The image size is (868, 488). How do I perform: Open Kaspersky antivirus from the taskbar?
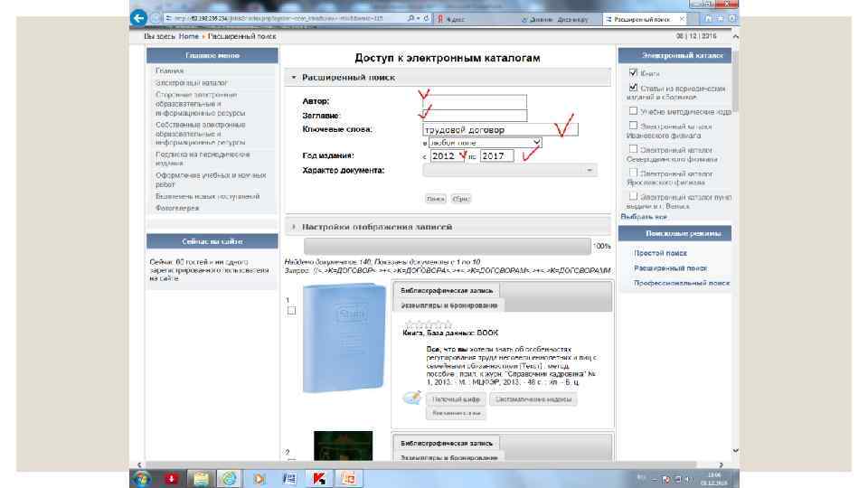319,479
